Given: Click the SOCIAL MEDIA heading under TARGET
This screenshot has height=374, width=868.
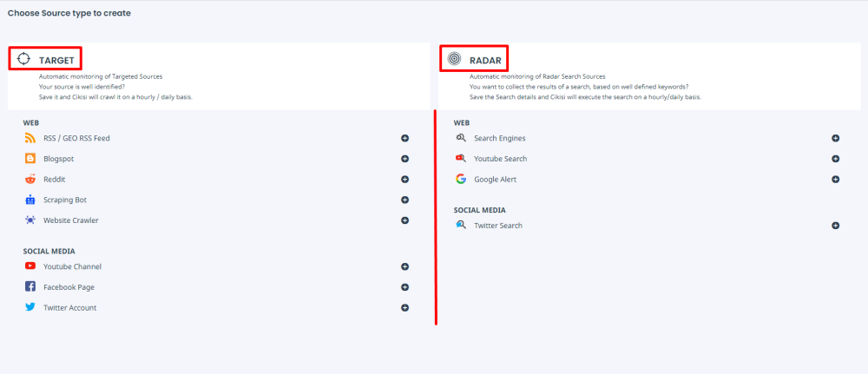Looking at the screenshot, I should [x=49, y=251].
